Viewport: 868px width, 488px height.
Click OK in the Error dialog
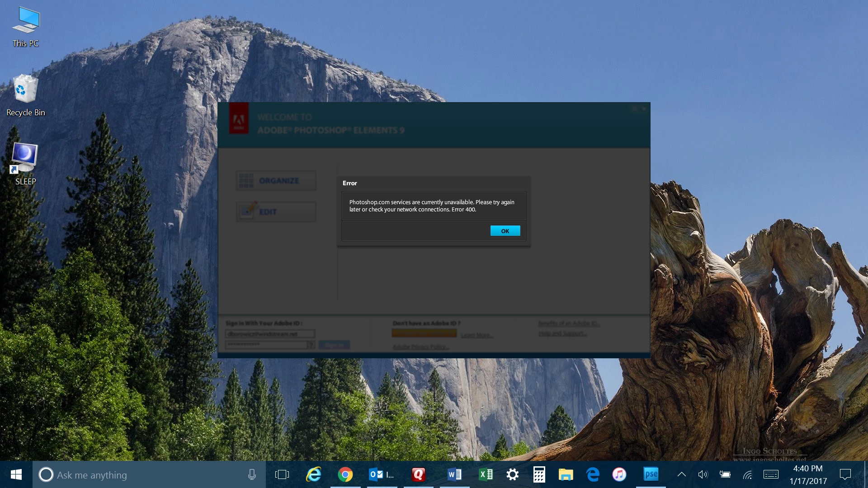pyautogui.click(x=505, y=231)
